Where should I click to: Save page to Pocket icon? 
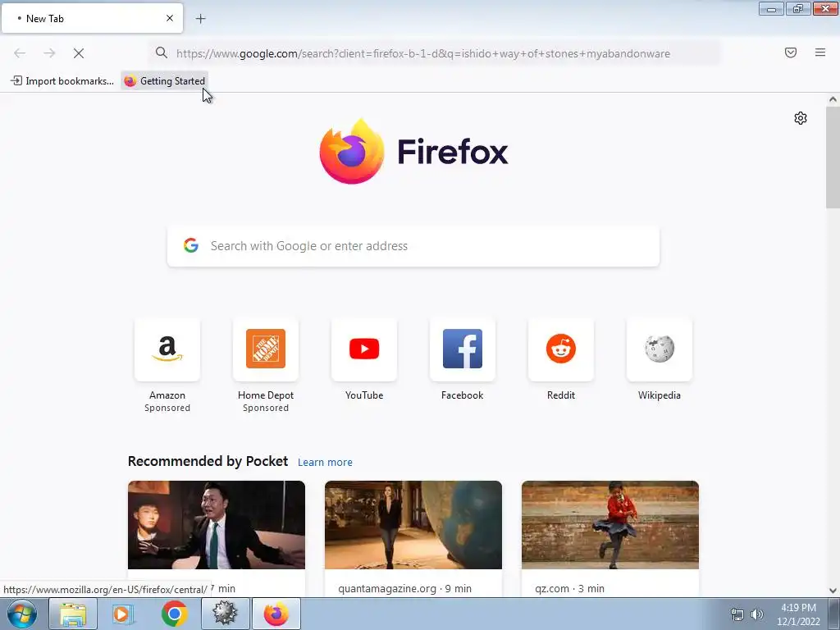(x=790, y=52)
